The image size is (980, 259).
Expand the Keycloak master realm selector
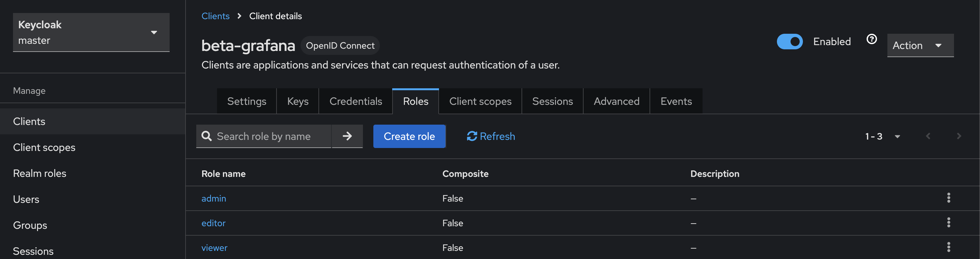click(x=91, y=32)
